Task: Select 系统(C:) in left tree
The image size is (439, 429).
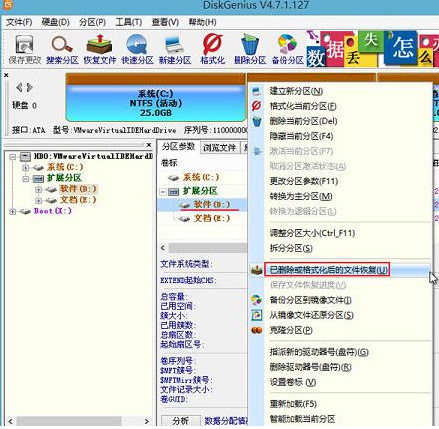Action: tap(65, 167)
